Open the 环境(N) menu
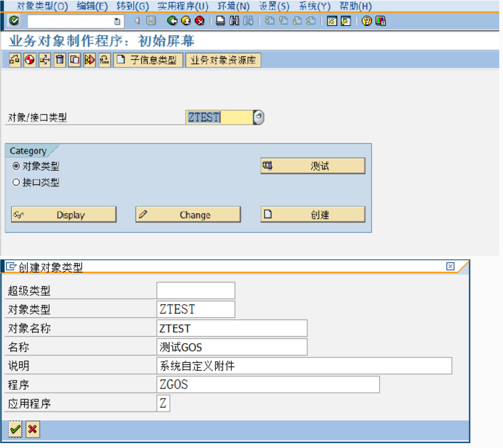Viewport: 503px width, 448px height. [x=233, y=6]
